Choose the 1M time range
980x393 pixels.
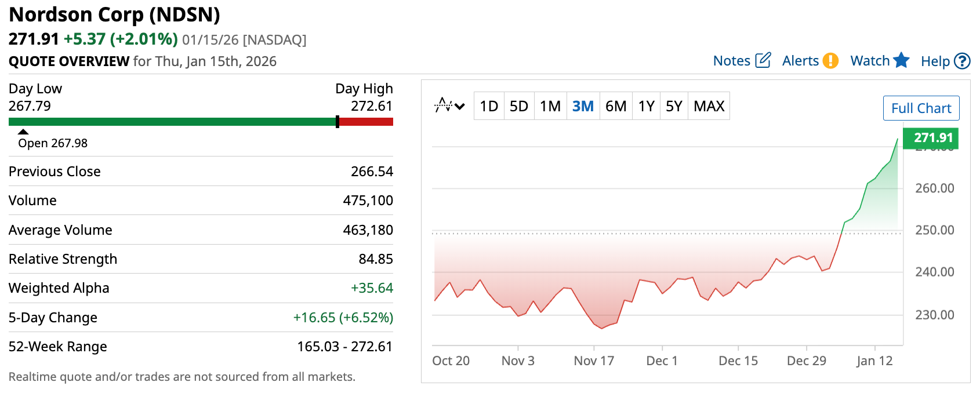pos(550,106)
